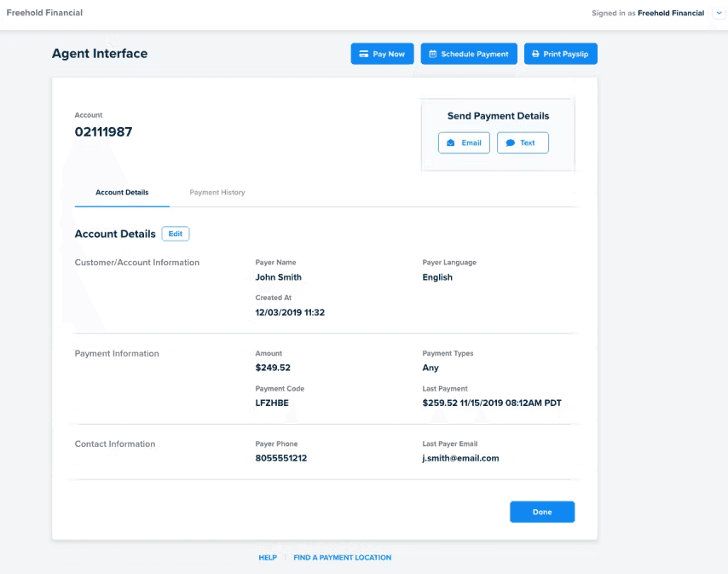Image resolution: width=728 pixels, height=574 pixels.
Task: Switch to the Payment History tab
Action: point(217,193)
